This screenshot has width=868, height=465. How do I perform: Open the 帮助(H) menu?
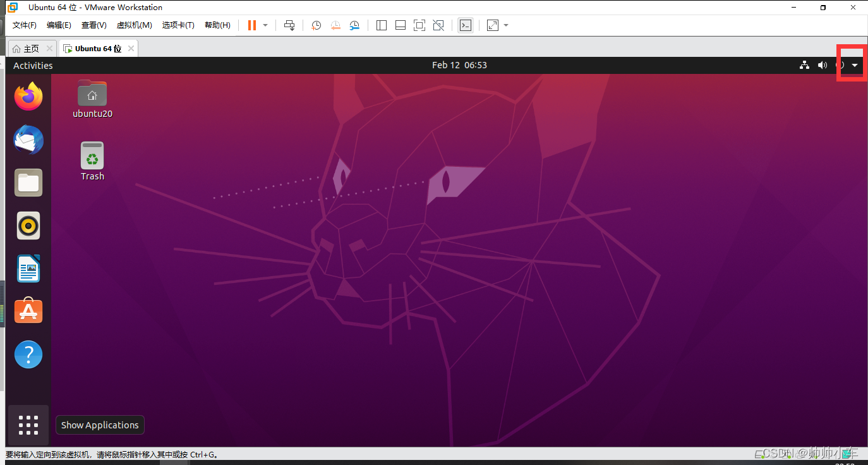217,25
